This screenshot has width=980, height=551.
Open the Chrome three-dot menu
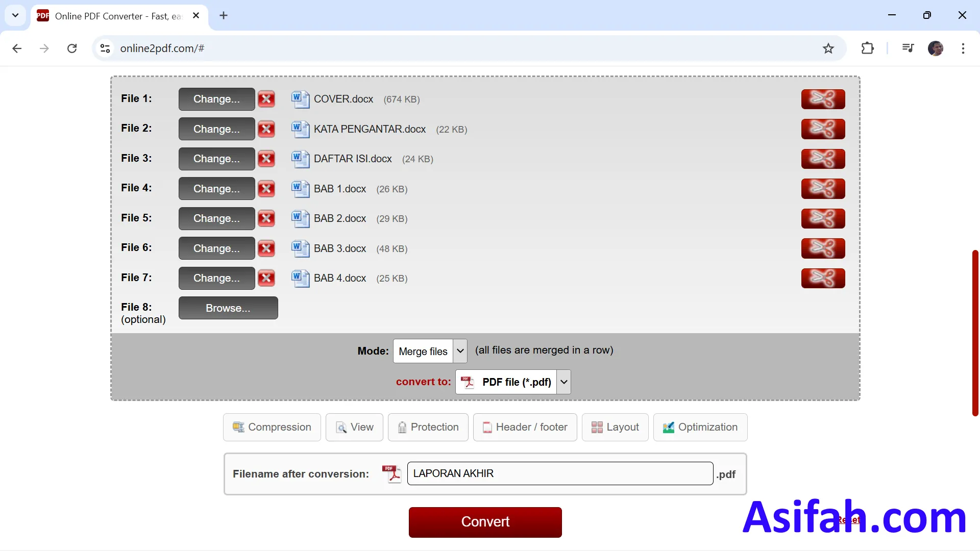coord(963,48)
